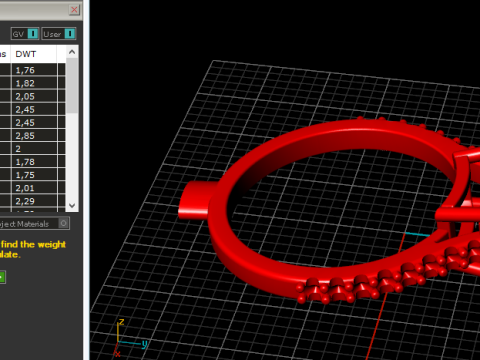Select the 1,82 DWT cell
The image size is (480, 360).
34,83
